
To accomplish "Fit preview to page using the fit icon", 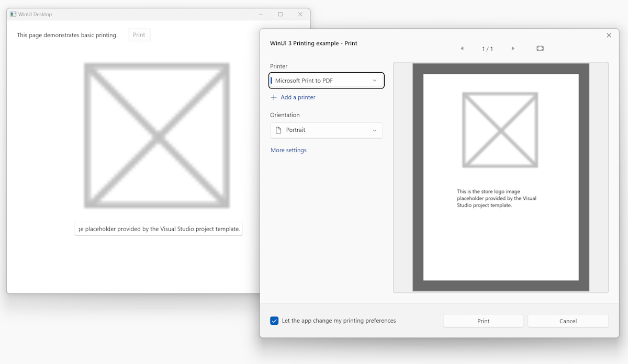I will [x=540, y=48].
